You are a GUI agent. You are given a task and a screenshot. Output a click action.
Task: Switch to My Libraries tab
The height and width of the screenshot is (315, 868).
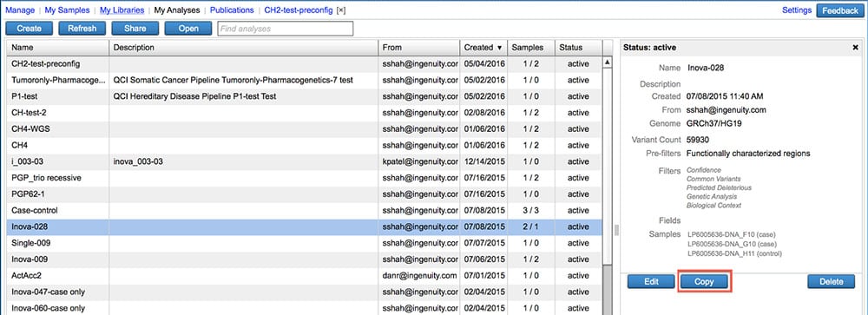pos(122,10)
